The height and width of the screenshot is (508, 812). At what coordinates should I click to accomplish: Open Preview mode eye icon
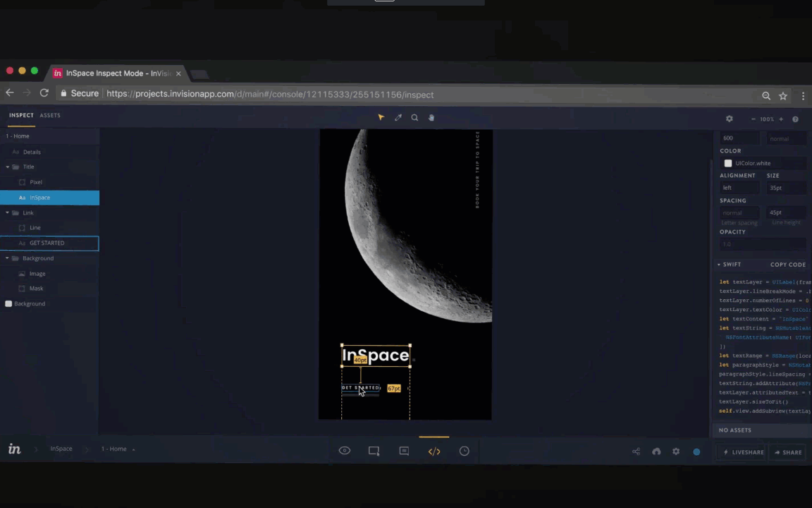345,450
